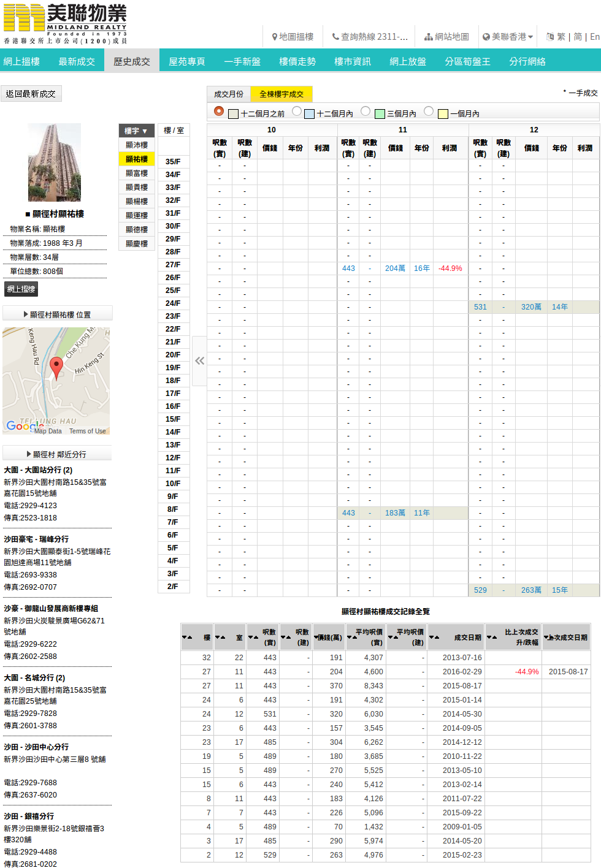Click the yellow 一個月內 legend swatch
The image size is (601, 868).
443,114
